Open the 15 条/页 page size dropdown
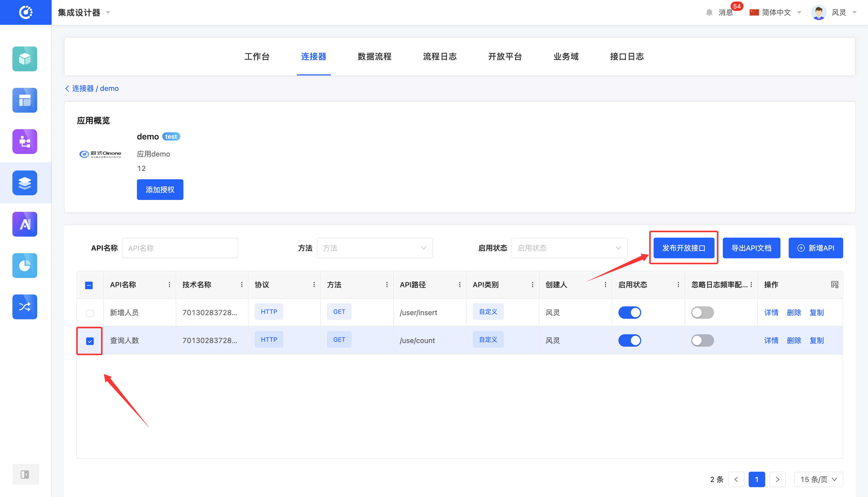The width and height of the screenshot is (868, 497). tap(818, 479)
